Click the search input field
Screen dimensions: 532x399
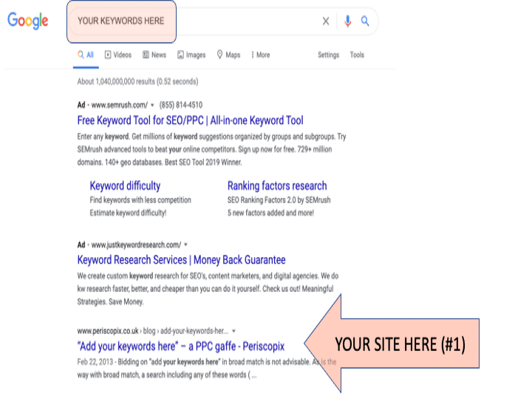(x=224, y=21)
